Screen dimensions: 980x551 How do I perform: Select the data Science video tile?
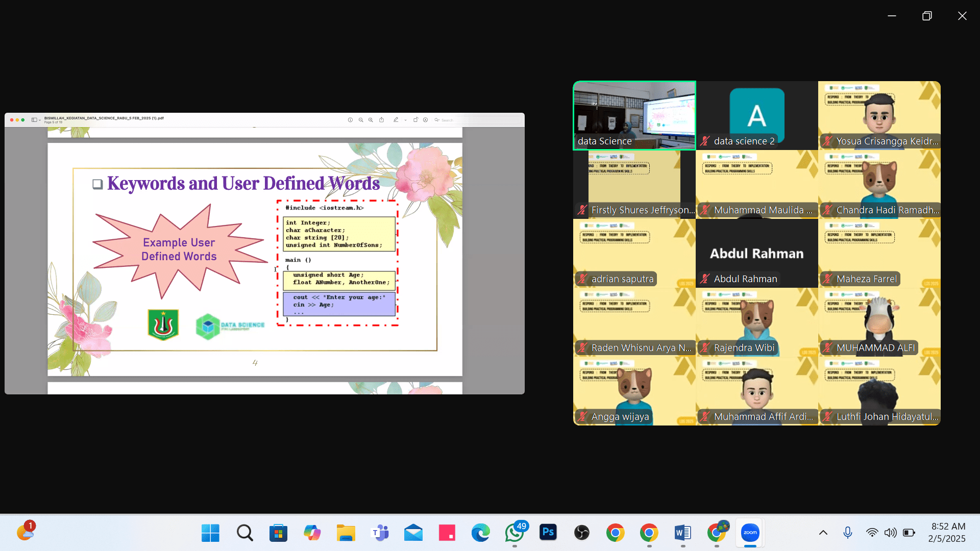[634, 115]
